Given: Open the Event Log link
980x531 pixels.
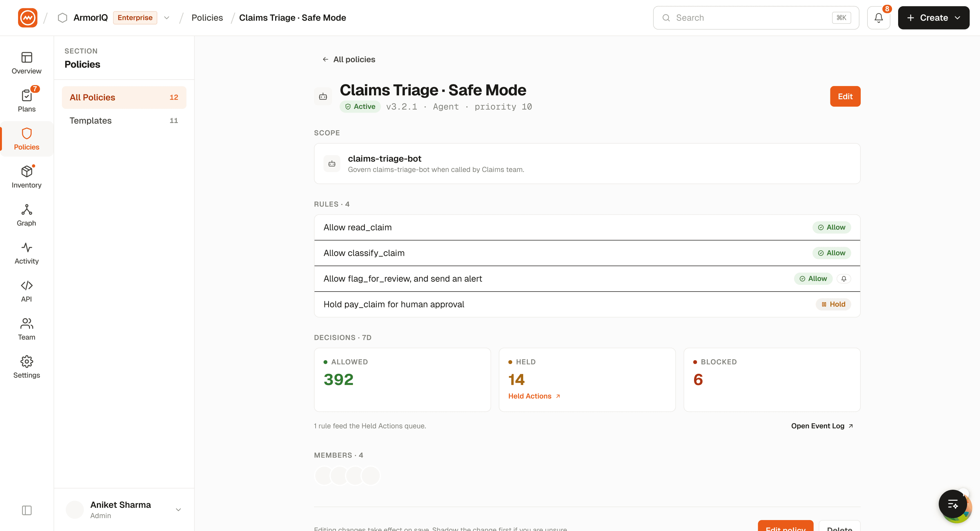Looking at the screenshot, I should [x=822, y=426].
